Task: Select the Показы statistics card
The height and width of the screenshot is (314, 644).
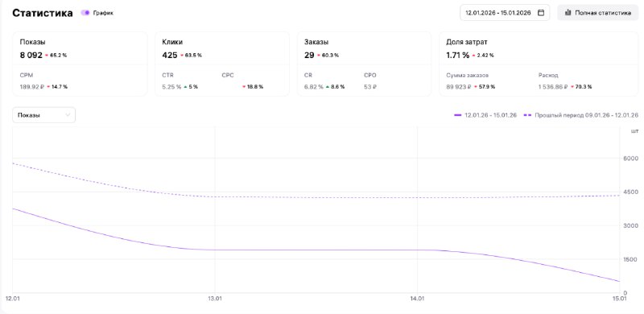Action: [80, 64]
